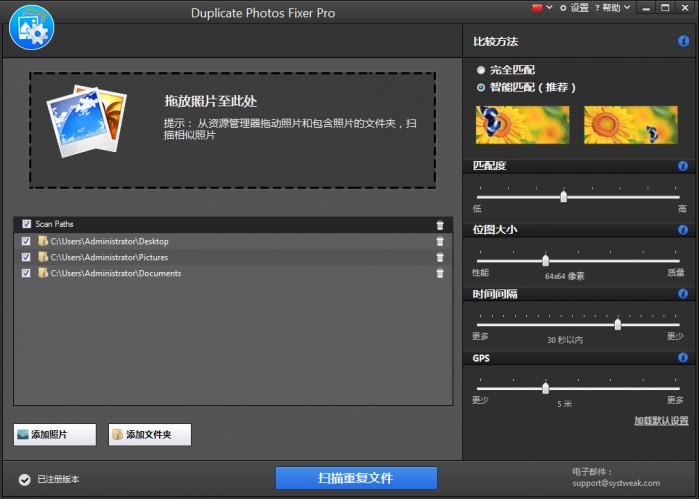699x499 pixels.
Task: Click the 30 秒以内 value label
Action: point(565,340)
